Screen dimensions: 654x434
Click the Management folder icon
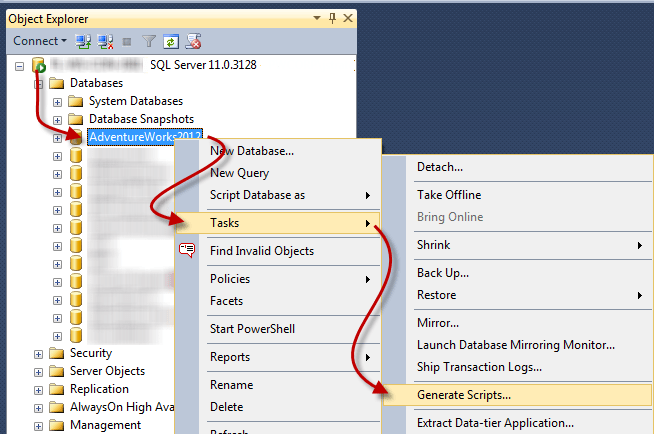(56, 425)
